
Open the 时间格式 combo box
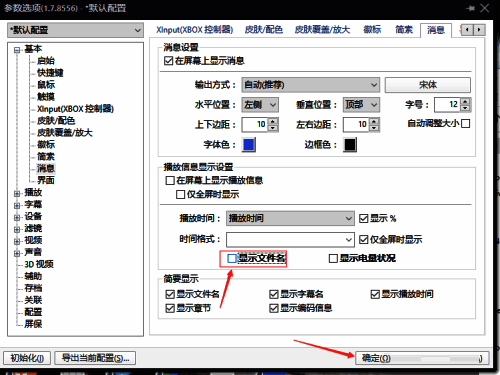tap(290, 239)
